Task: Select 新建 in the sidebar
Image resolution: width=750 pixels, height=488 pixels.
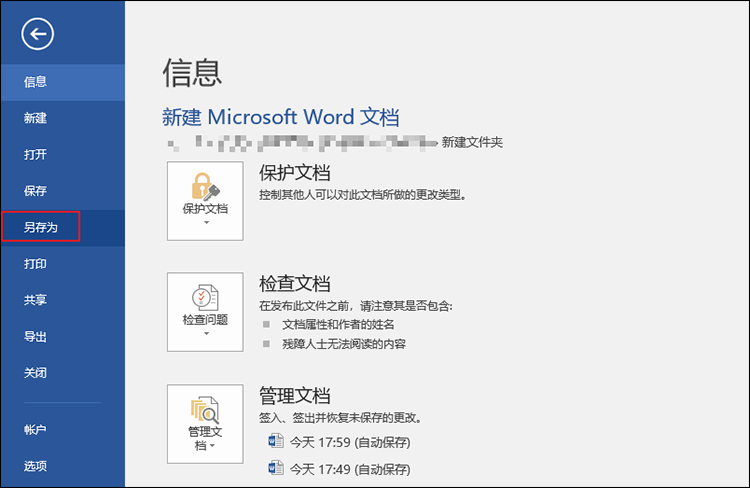Action: coord(63,118)
